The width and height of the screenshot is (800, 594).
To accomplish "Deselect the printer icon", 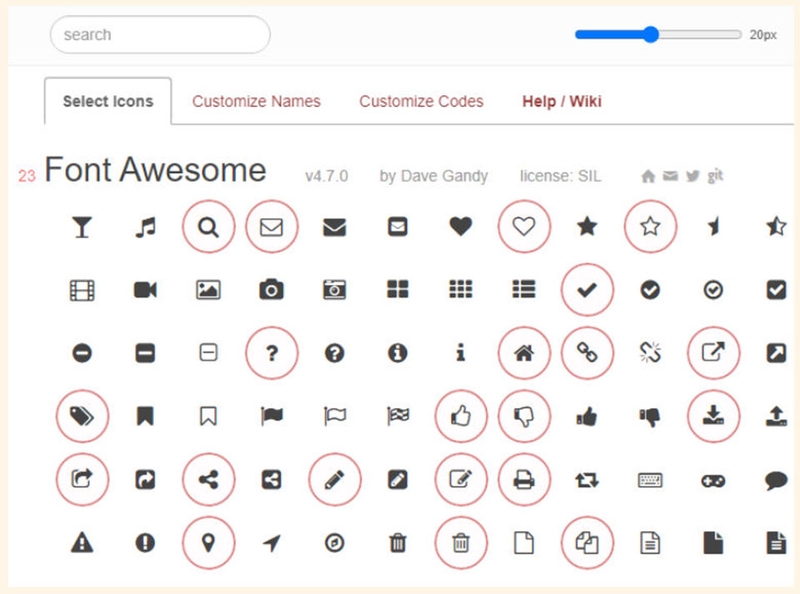I will tap(524, 480).
